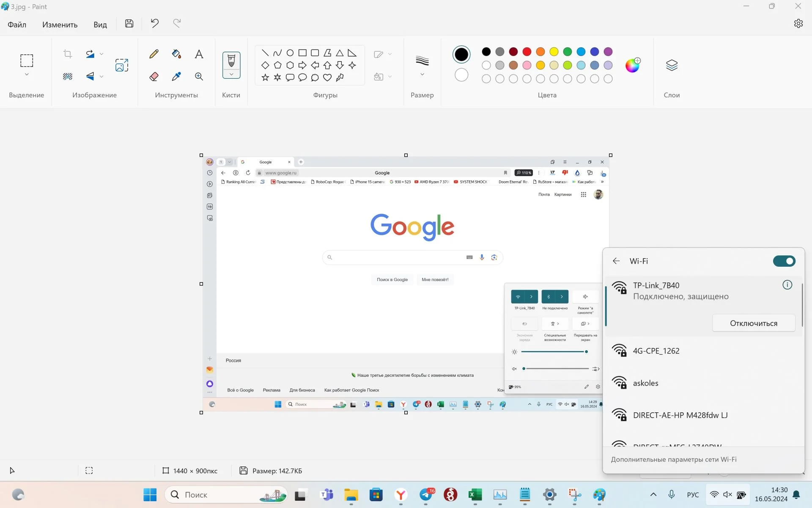The width and height of the screenshot is (812, 508).
Task: Choose the Five-point star shape
Action: click(265, 77)
